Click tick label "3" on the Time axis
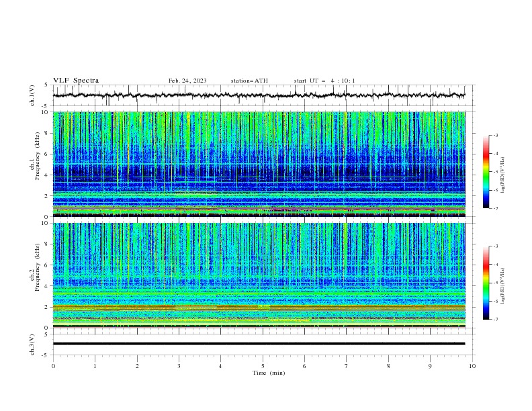 [x=179, y=366]
